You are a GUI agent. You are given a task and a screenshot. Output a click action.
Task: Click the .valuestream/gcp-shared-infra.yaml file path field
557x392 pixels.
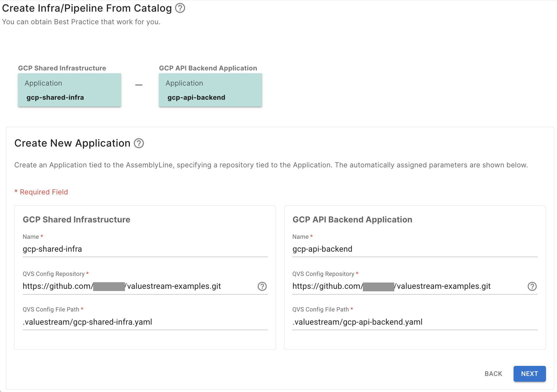tap(145, 322)
